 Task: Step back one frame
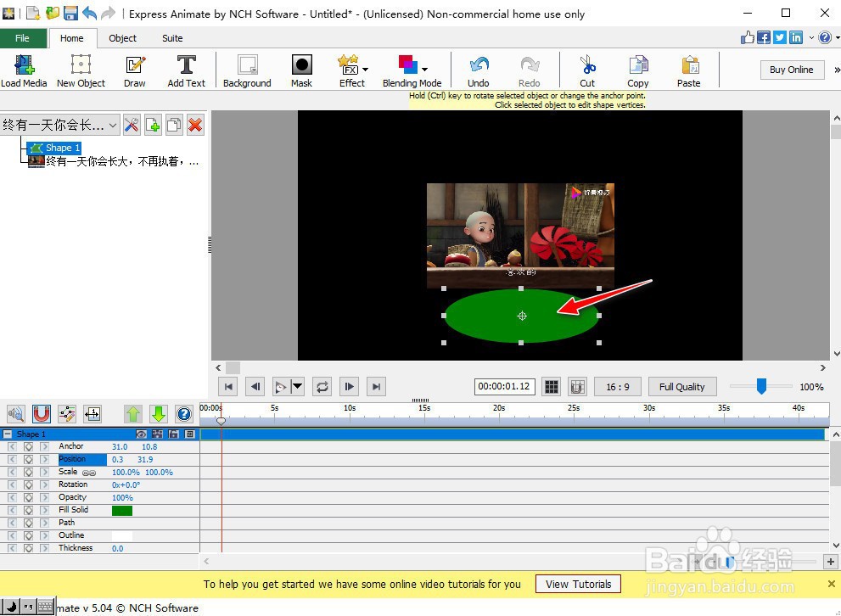[x=255, y=387]
